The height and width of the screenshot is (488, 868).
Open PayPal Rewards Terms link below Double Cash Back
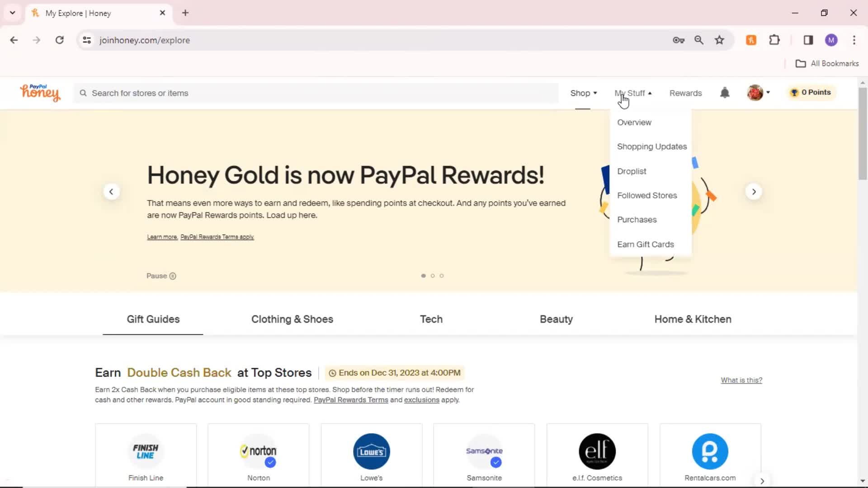pos(351,400)
